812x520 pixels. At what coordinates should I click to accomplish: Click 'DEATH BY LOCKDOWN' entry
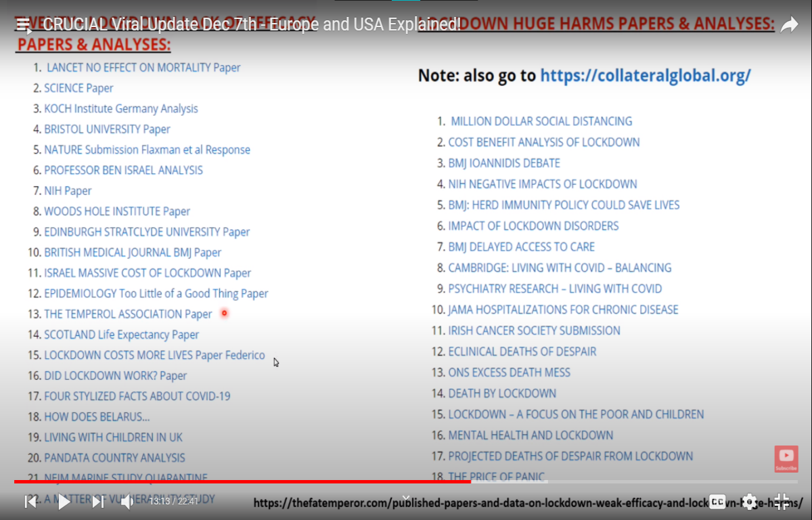(x=502, y=394)
